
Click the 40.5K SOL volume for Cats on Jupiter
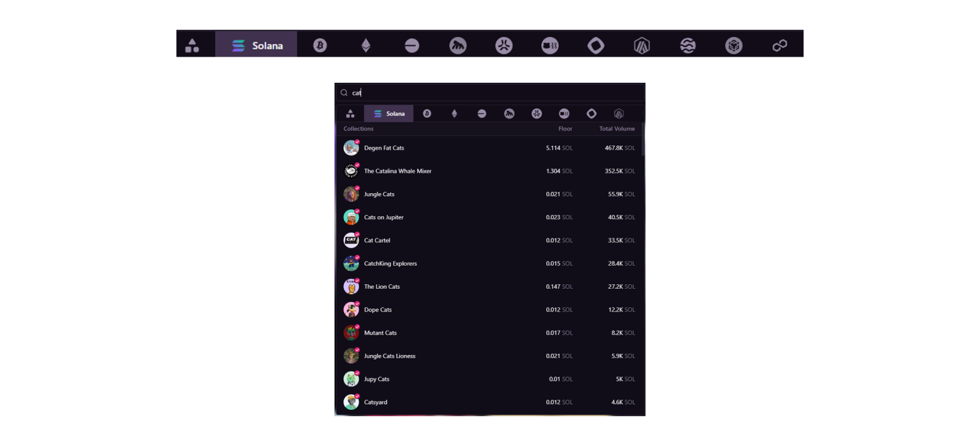(x=621, y=217)
